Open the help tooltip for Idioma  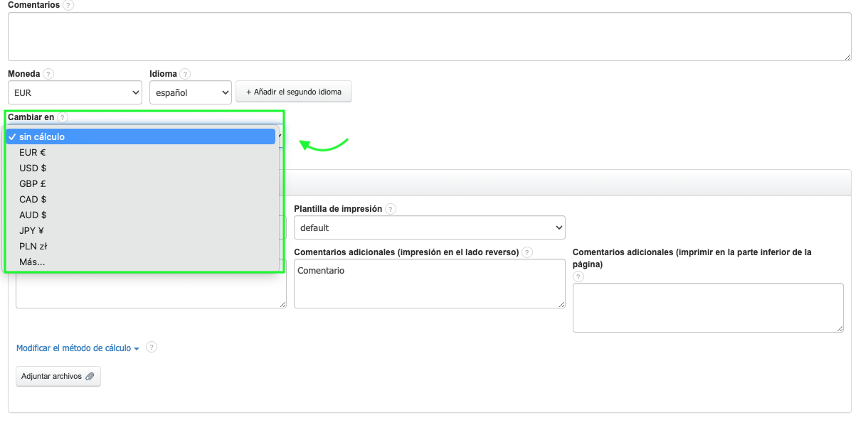click(185, 74)
